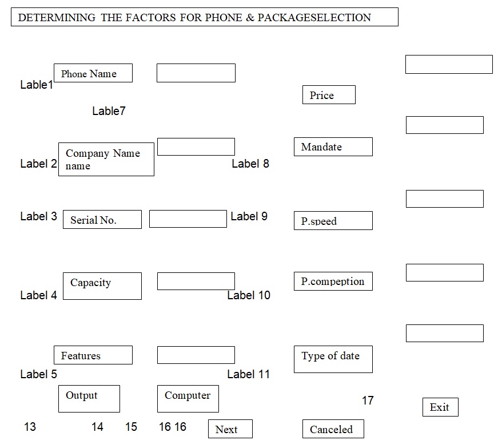Click the Exit button
Image resolution: width=498 pixels, height=448 pixels.
coord(440,407)
